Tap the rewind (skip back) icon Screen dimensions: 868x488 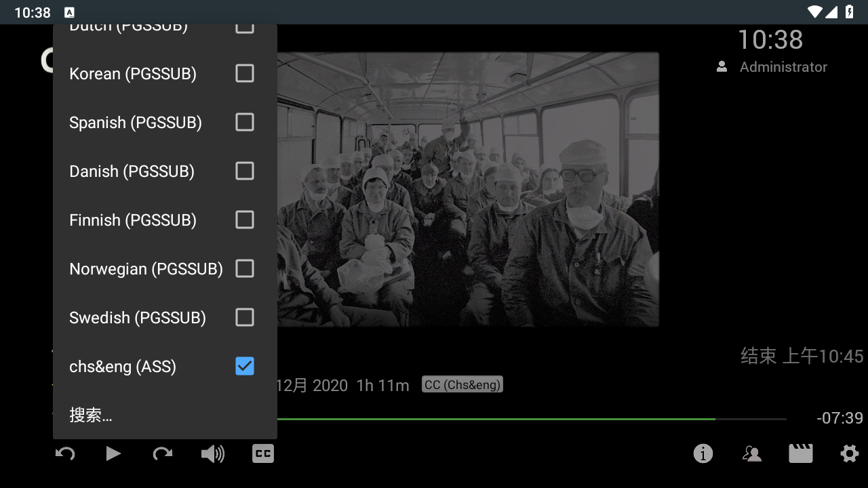point(65,453)
